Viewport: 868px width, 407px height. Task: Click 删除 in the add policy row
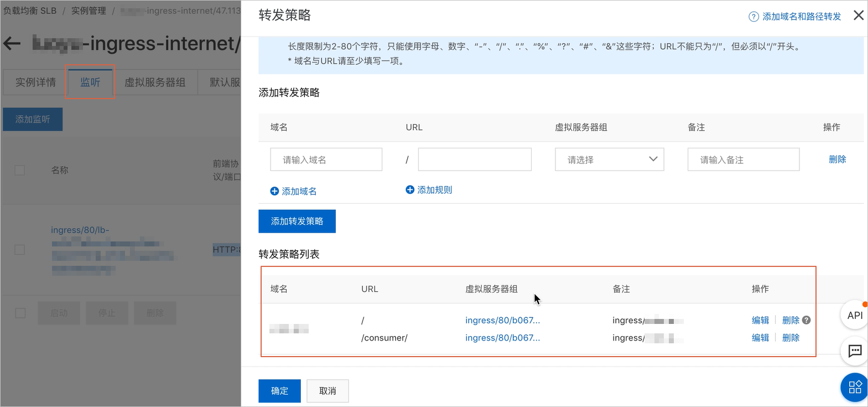pos(838,159)
